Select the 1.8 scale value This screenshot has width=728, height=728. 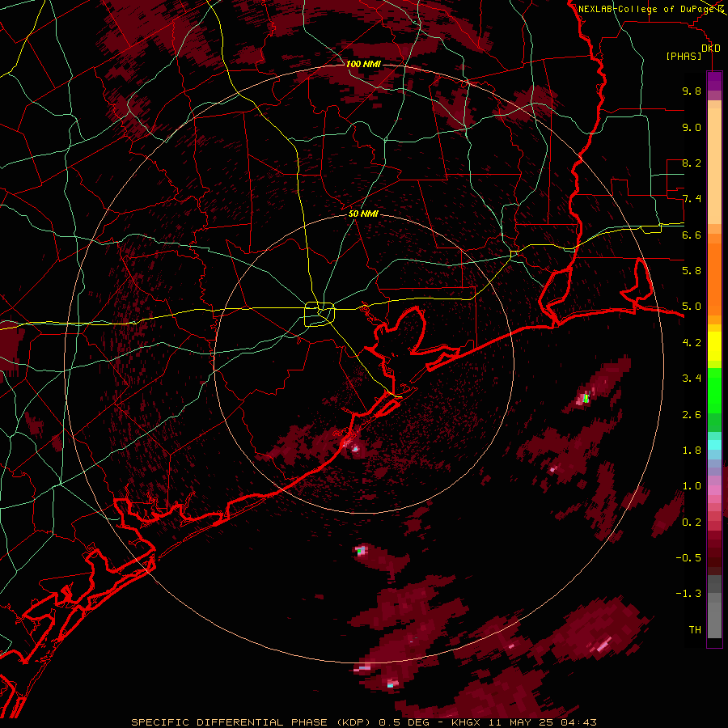pos(692,451)
